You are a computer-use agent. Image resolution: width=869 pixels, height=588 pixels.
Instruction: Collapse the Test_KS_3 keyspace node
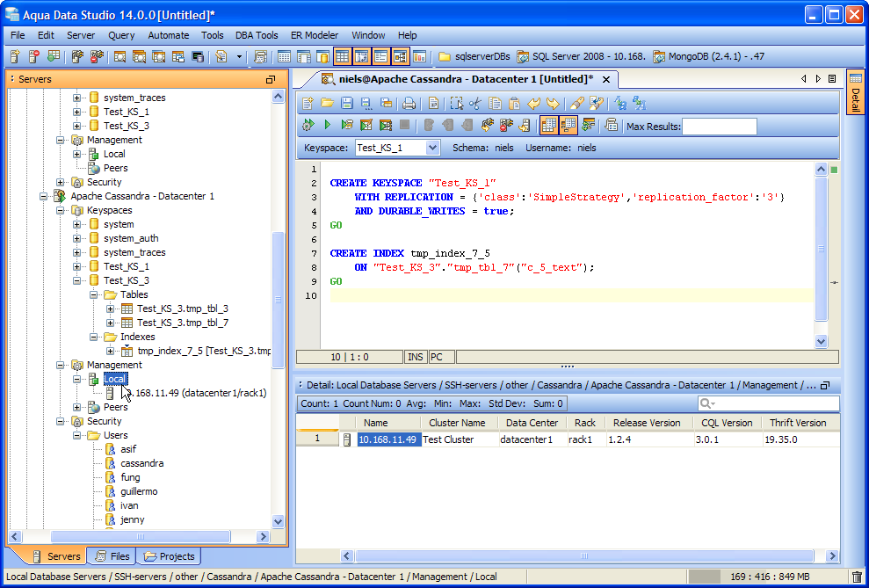pos(77,280)
